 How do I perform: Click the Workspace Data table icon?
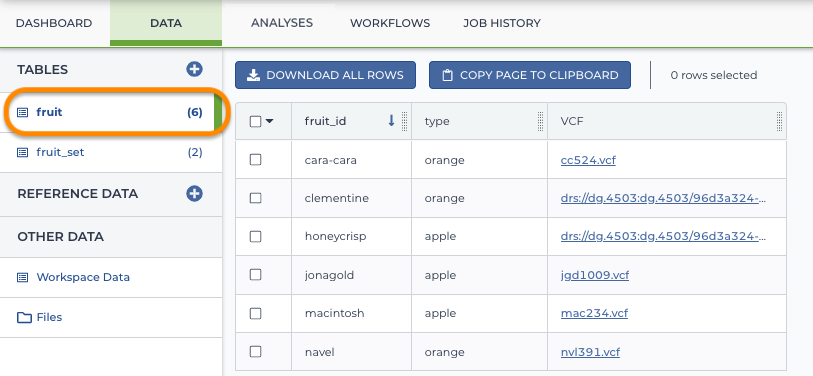pos(22,277)
